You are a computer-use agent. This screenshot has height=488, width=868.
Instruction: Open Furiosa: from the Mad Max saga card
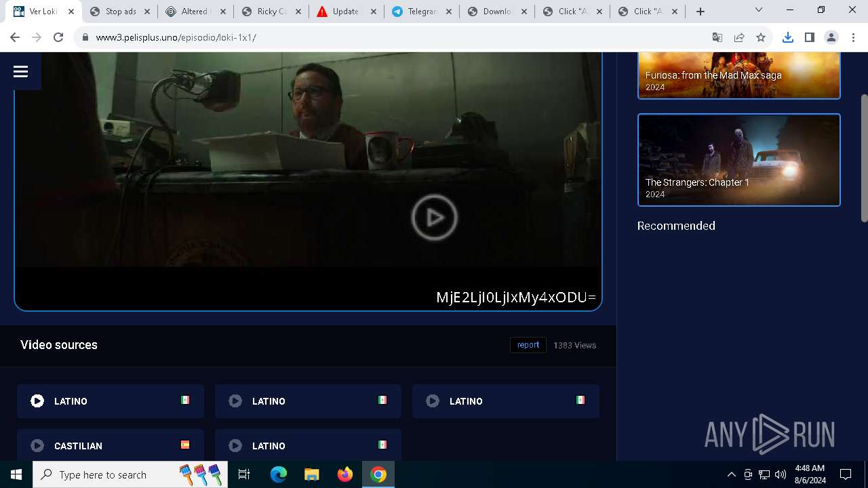[739, 75]
